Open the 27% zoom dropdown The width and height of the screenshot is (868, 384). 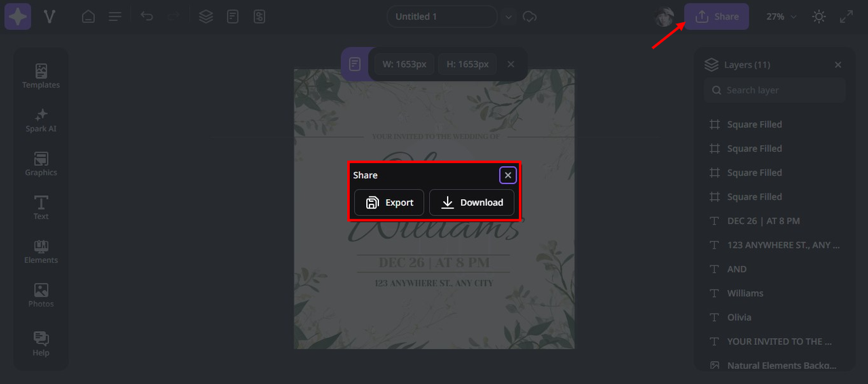pyautogui.click(x=781, y=16)
